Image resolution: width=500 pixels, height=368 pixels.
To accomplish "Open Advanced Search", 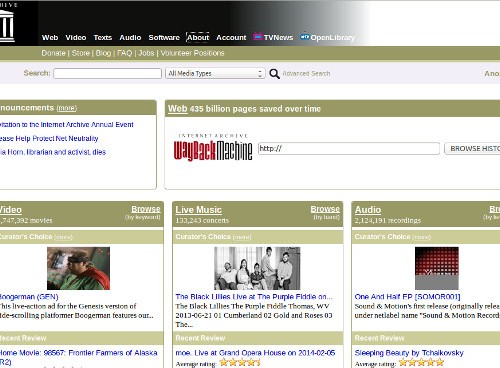I will [x=306, y=73].
